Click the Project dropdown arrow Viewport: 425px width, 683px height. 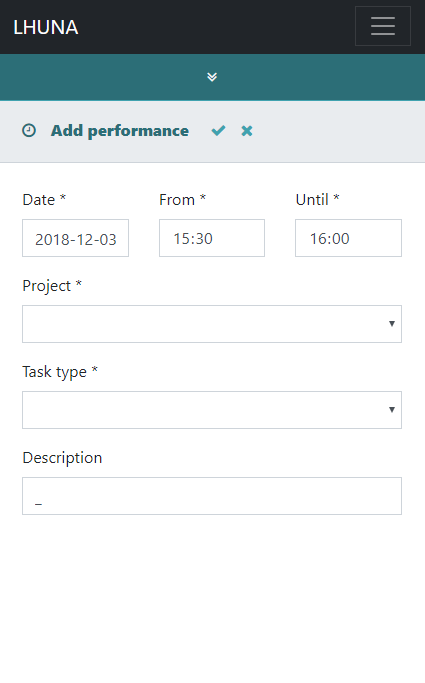pyautogui.click(x=392, y=324)
